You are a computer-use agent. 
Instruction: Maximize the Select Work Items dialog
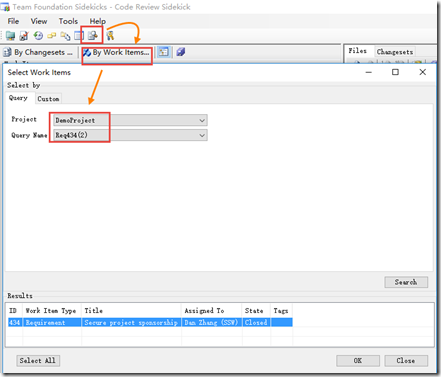(x=395, y=72)
